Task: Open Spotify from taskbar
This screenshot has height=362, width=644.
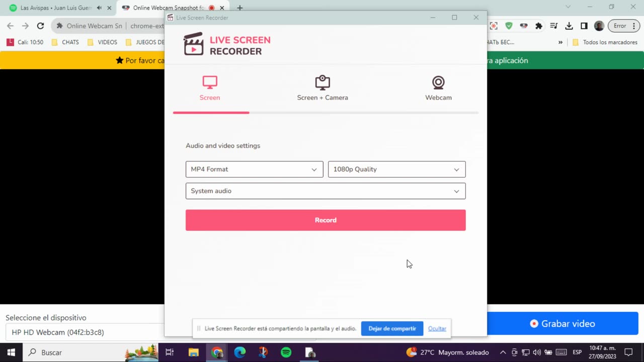Action: pyautogui.click(x=286, y=352)
